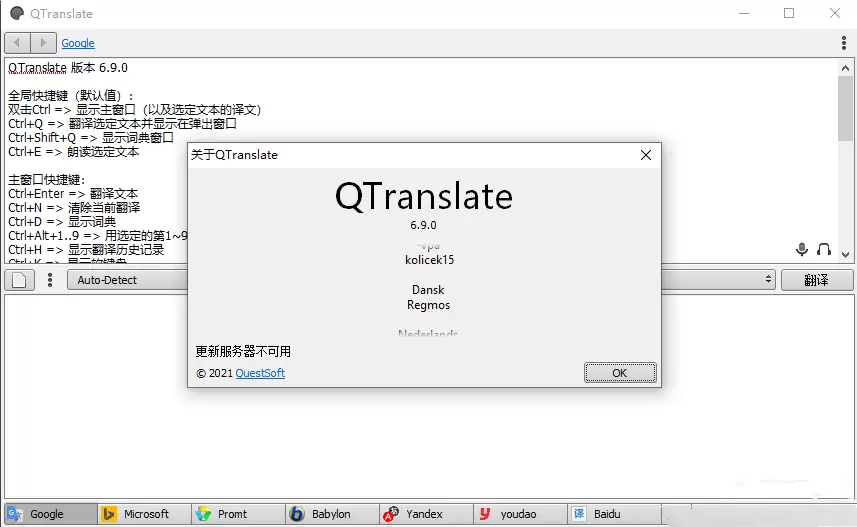Click the "Ctrl+E => 朗读选定文本" line
Image resolution: width=857 pixels, height=527 pixels.
[74, 151]
